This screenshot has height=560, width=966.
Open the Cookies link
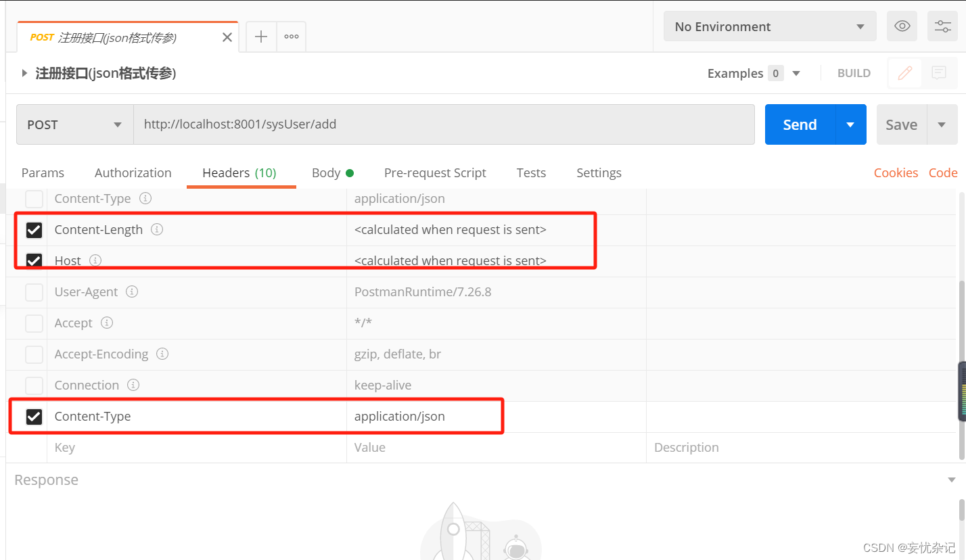896,172
